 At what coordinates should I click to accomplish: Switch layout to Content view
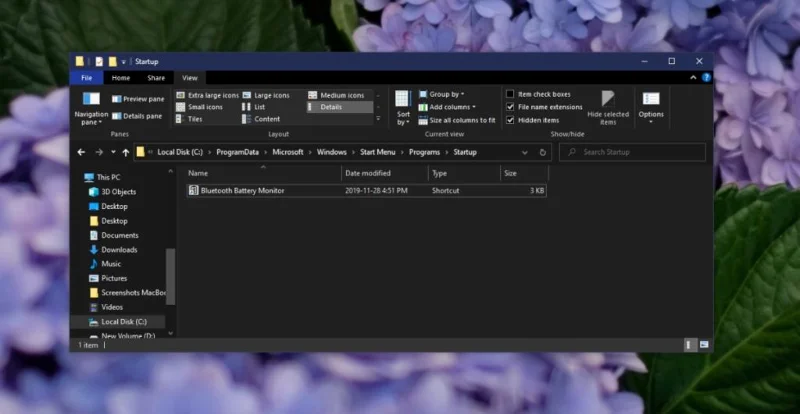pos(261,119)
